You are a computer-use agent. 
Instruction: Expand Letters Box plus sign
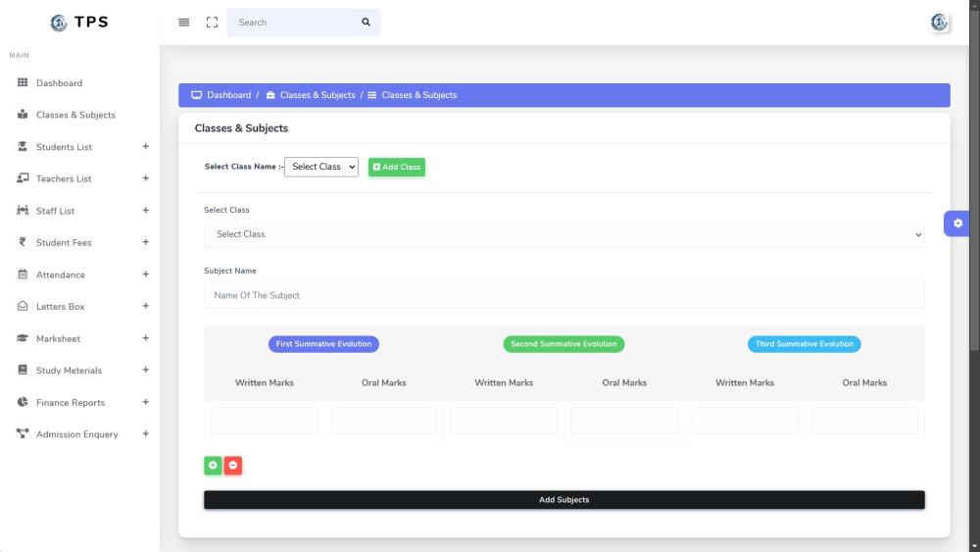coord(146,306)
